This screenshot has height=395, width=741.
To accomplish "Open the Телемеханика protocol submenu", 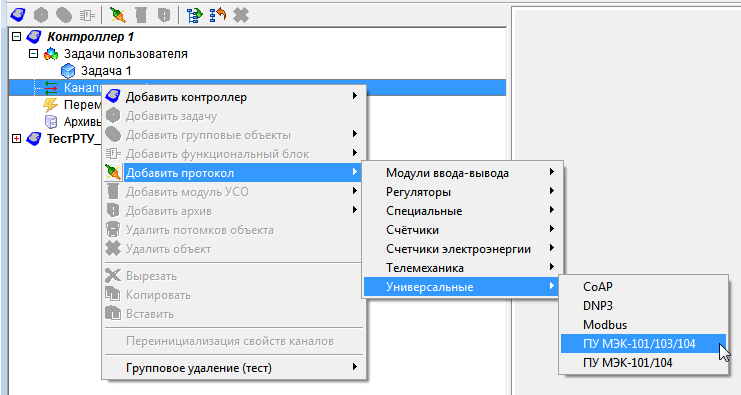I will coord(463,268).
